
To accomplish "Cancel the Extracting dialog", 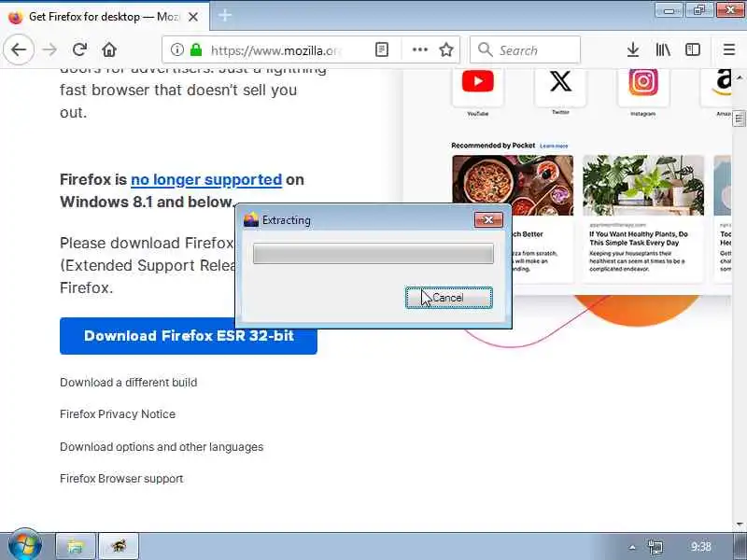I will [x=449, y=298].
